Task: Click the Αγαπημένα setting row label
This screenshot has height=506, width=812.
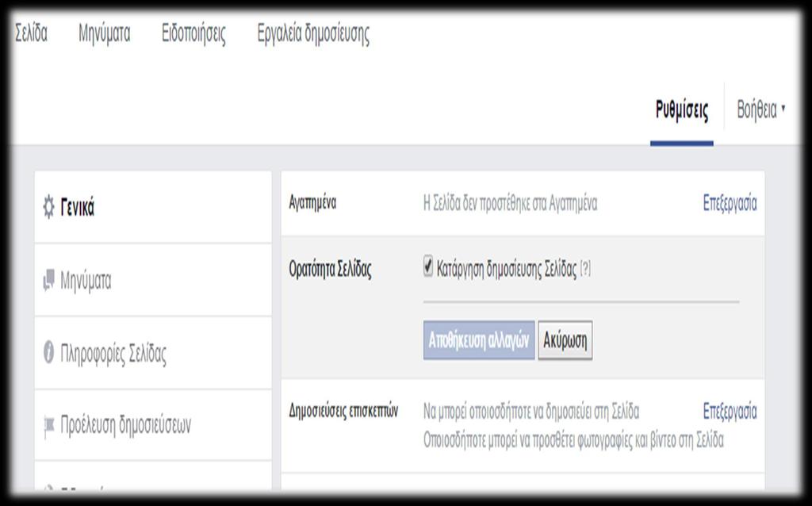Action: click(312, 202)
